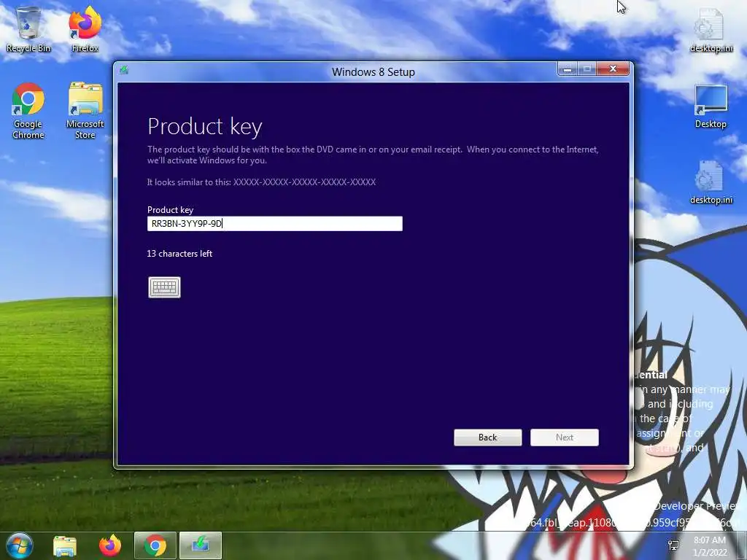The height and width of the screenshot is (560, 747).
Task: Minimize the Windows 8 Setup window
Action: pos(568,69)
